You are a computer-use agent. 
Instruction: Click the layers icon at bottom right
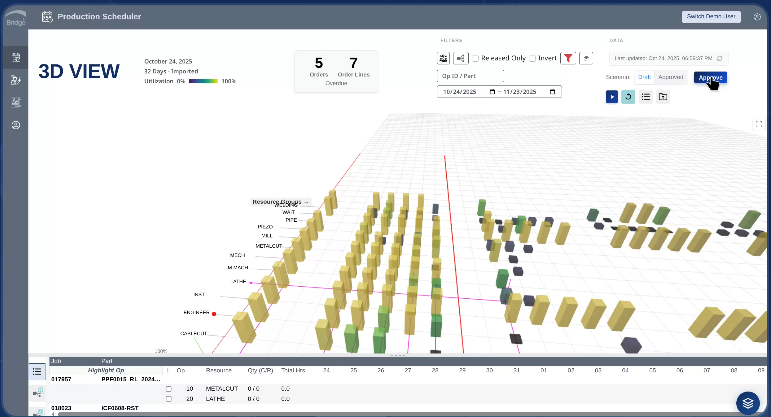pos(747,402)
